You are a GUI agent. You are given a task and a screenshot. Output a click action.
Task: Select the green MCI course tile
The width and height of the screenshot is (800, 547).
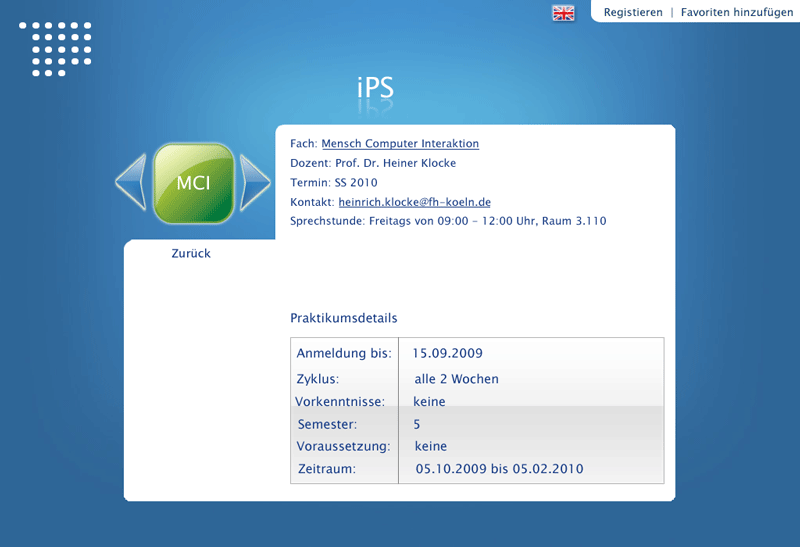click(x=193, y=183)
